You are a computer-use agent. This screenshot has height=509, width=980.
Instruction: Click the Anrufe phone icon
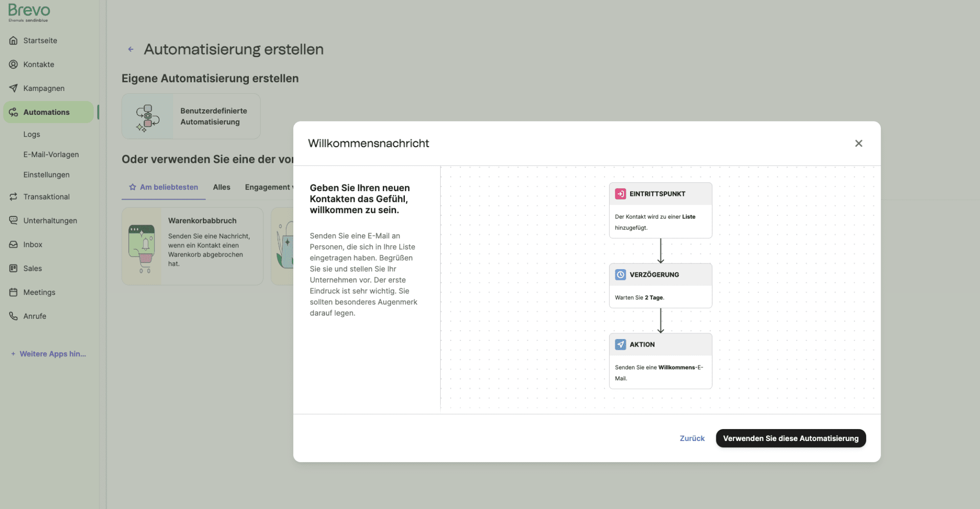[x=13, y=316]
